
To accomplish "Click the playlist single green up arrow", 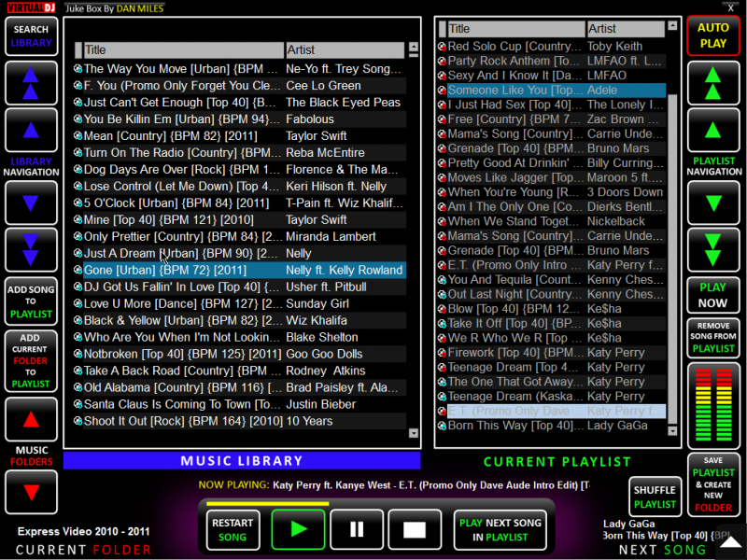I will point(713,130).
